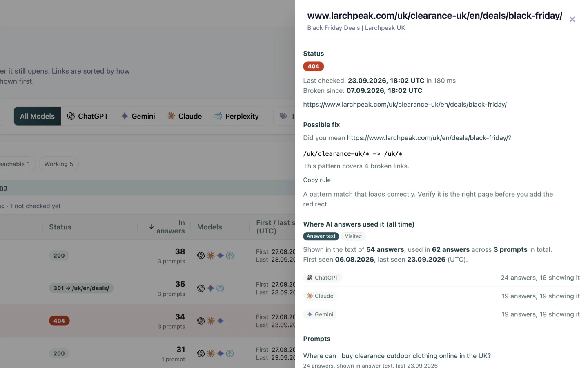The width and height of the screenshot is (588, 368).
Task: Click Gemini icon in the 38 answers row
Action: tap(220, 256)
